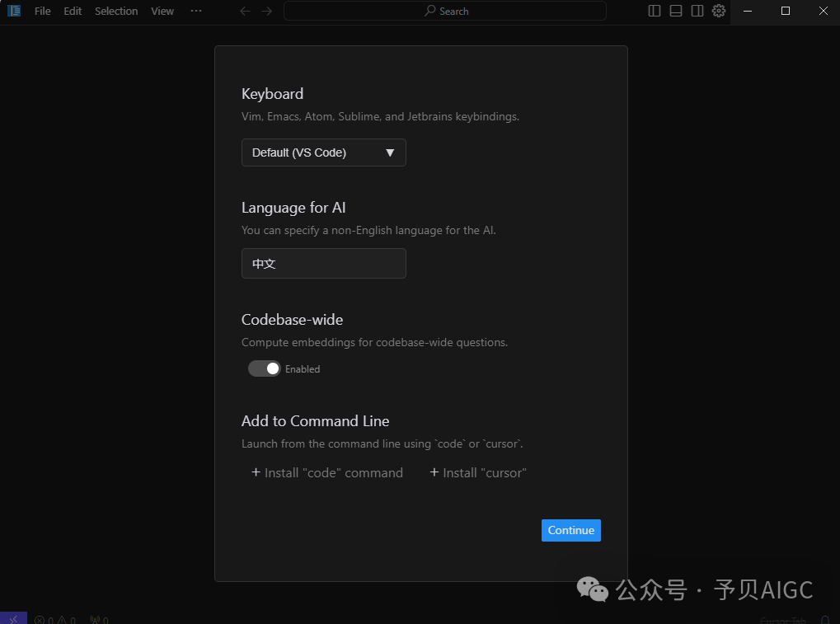
Task: Open the File menu
Action: pos(42,11)
